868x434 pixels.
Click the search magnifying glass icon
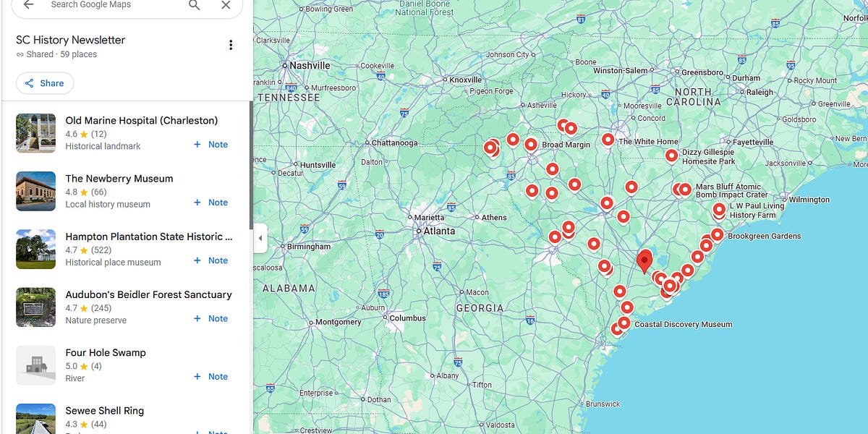[194, 5]
